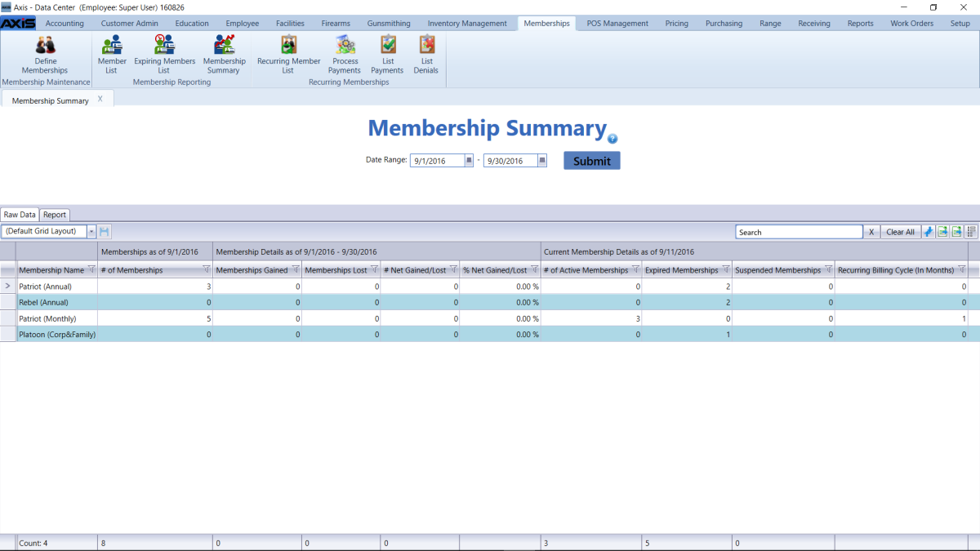Filter the Expired Memberships column
This screenshot has height=551, width=980.
point(725,269)
